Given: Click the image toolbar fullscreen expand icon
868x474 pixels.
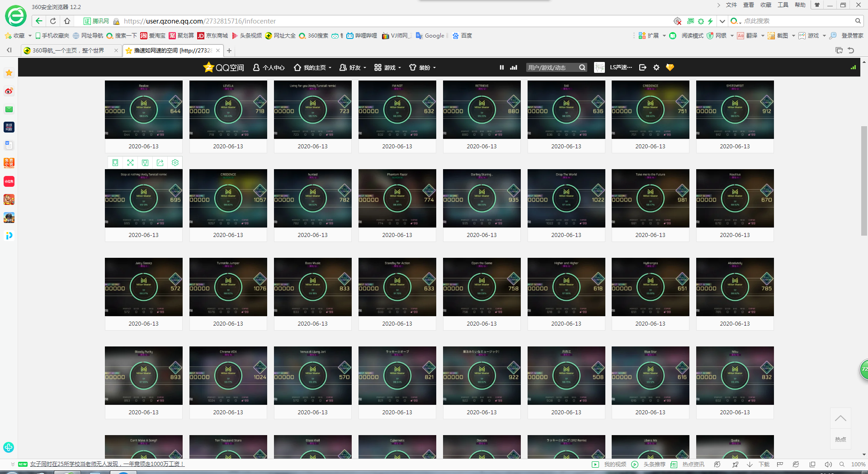Looking at the screenshot, I should pos(130,162).
